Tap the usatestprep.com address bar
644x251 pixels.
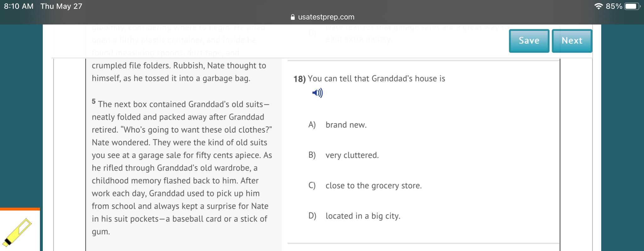pyautogui.click(x=326, y=17)
